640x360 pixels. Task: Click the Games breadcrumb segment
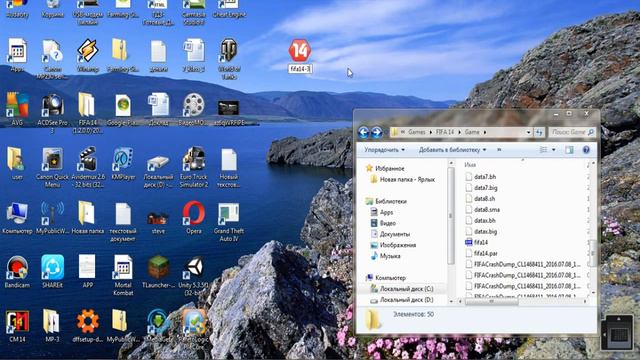pos(417,132)
